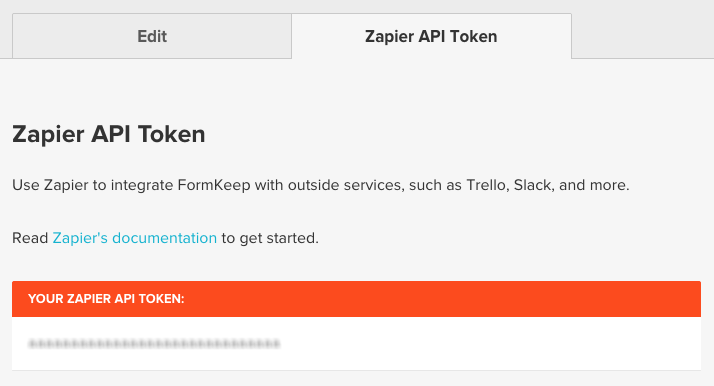714x386 pixels.
Task: Click the YOUR ZAPIER API TOKEN header
Action: pyautogui.click(x=106, y=299)
